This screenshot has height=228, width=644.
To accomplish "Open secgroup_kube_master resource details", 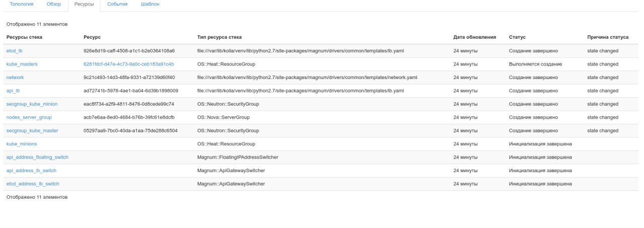I will pos(32,131).
